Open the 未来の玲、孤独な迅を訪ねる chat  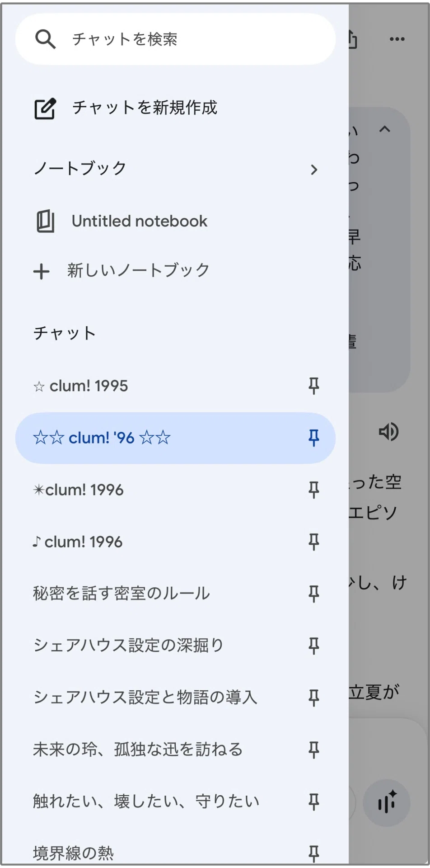(138, 750)
